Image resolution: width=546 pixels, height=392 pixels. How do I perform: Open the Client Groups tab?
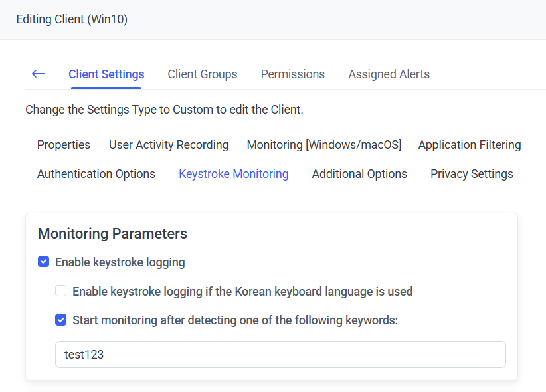coord(202,74)
